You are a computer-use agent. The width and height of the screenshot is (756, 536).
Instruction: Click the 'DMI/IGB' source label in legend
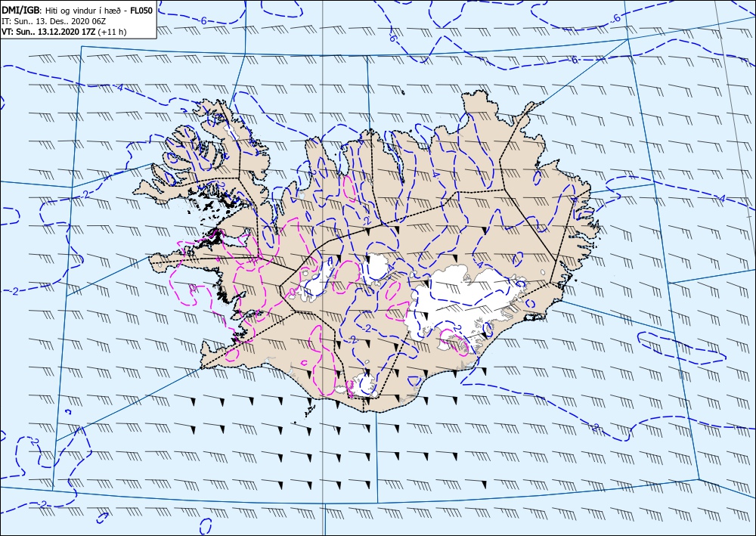click(x=20, y=10)
